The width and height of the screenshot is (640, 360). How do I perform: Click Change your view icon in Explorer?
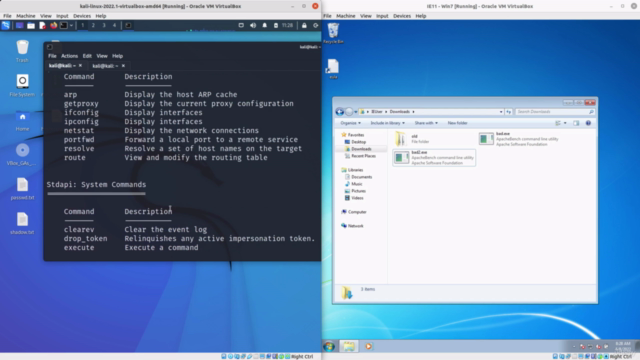point(558,123)
